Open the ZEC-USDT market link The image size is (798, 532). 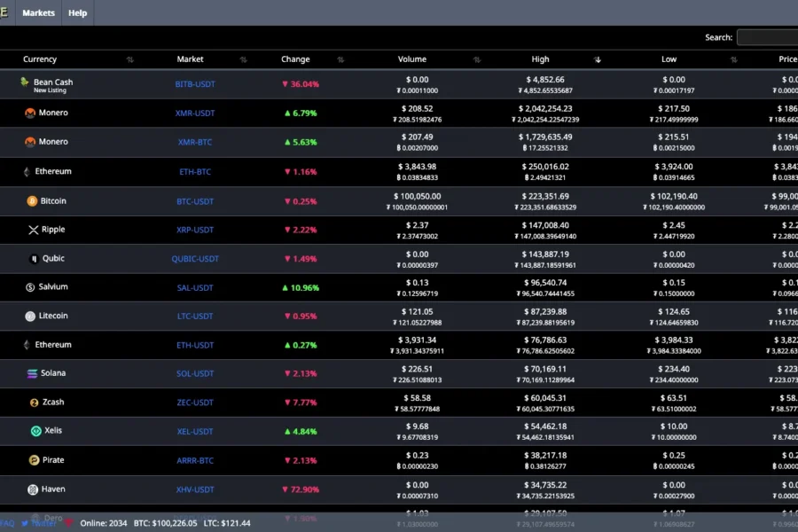(x=195, y=403)
